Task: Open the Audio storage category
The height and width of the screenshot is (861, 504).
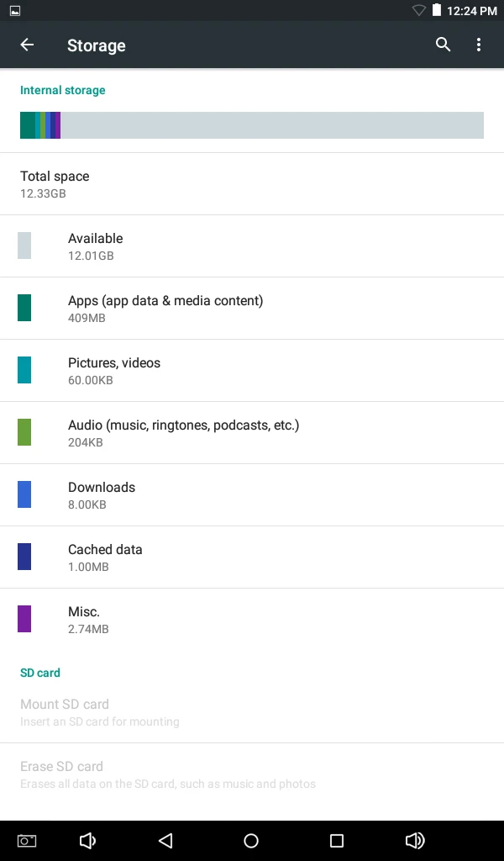Action: tap(252, 432)
